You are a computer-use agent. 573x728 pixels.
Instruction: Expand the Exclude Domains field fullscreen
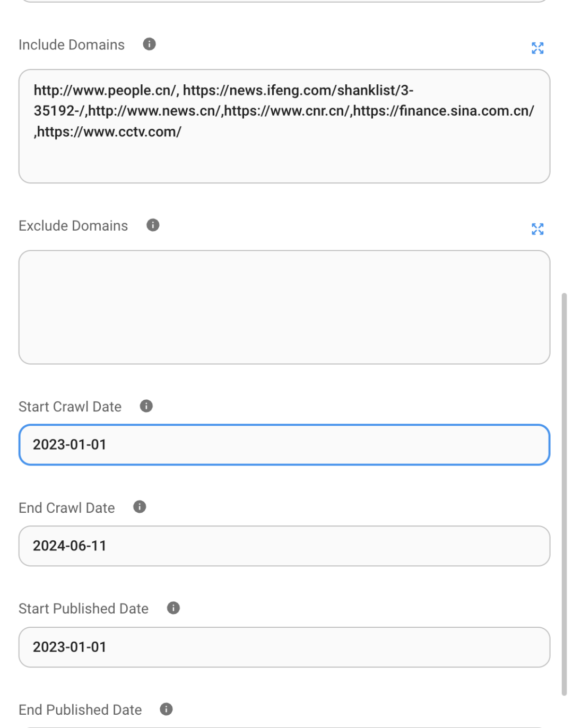(x=538, y=229)
